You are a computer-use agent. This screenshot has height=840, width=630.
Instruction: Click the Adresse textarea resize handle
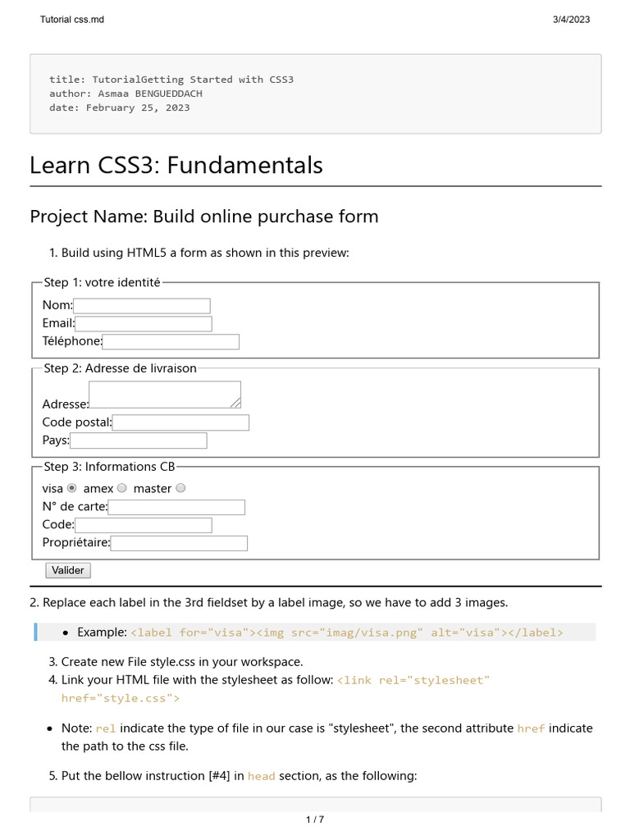click(x=235, y=403)
